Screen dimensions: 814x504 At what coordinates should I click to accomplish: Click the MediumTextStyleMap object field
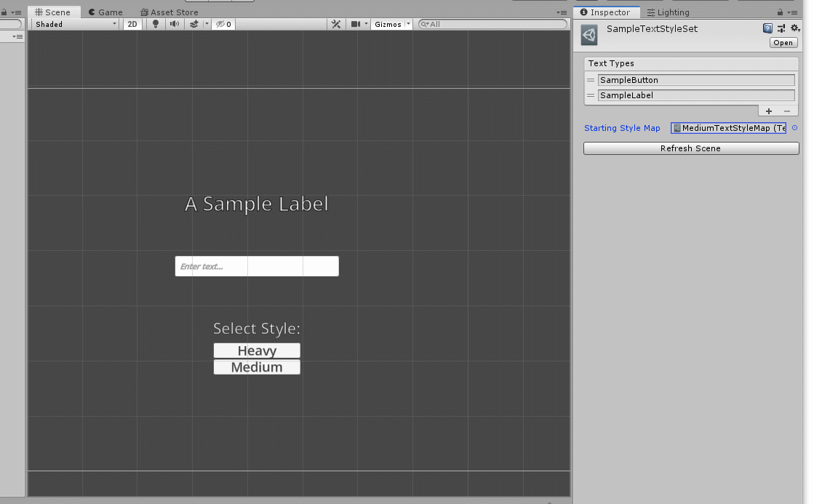[728, 128]
